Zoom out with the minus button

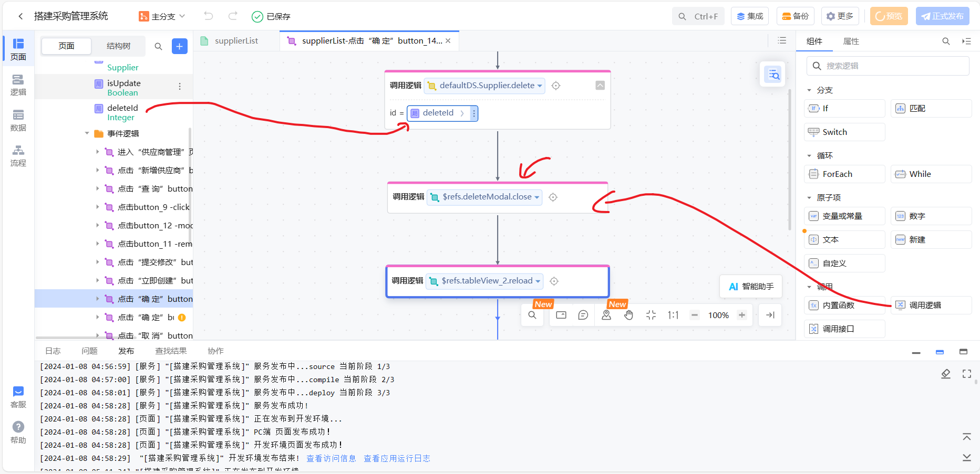[695, 315]
